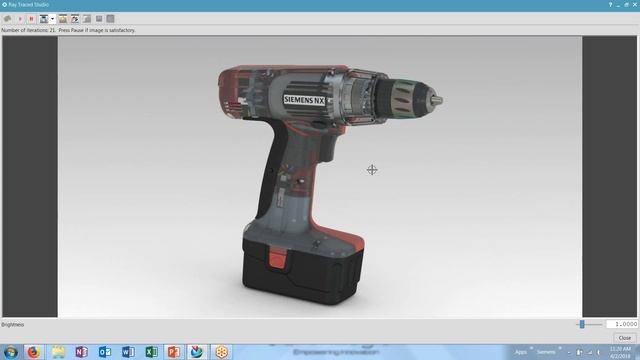Restore down the Ray Traced Studio window
640x360 pixels.
(626, 4)
